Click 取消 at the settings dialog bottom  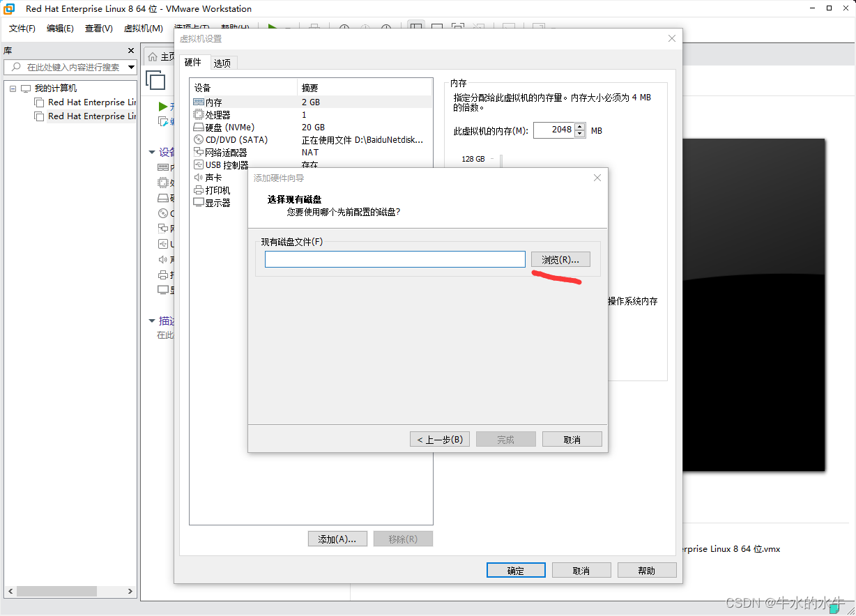[581, 570]
